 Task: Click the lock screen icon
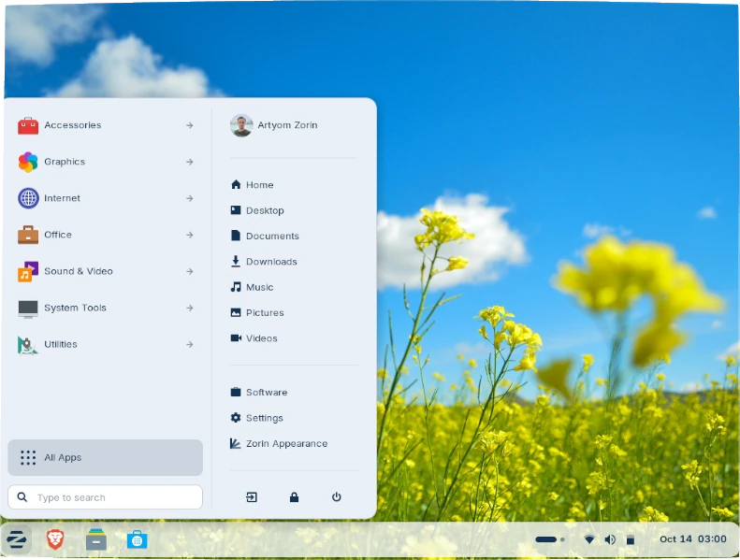(x=294, y=497)
